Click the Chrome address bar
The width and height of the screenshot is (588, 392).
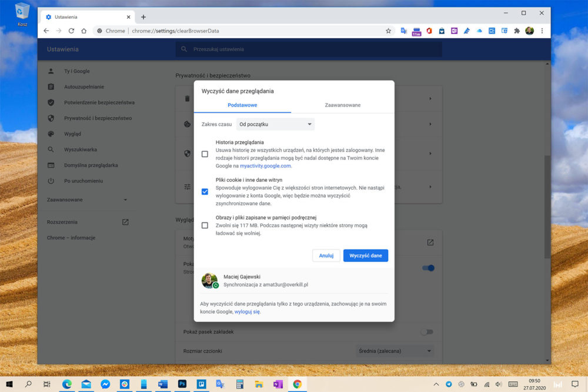point(243,31)
